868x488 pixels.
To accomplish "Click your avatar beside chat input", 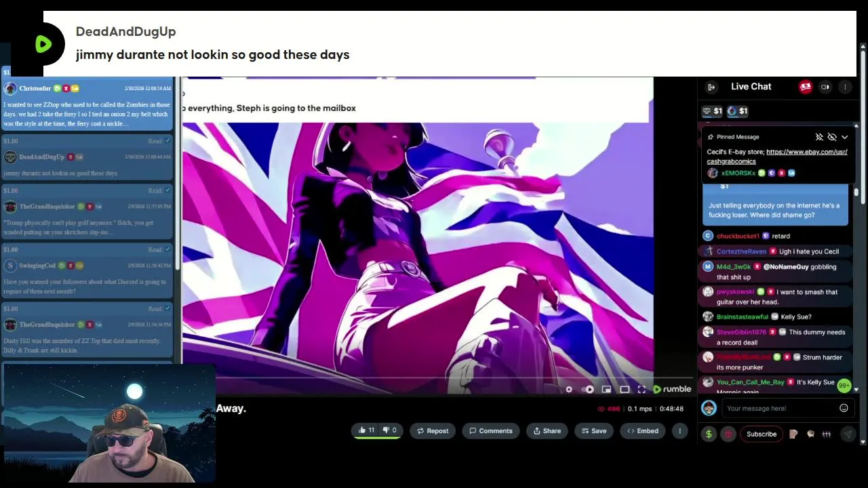I will [x=709, y=408].
